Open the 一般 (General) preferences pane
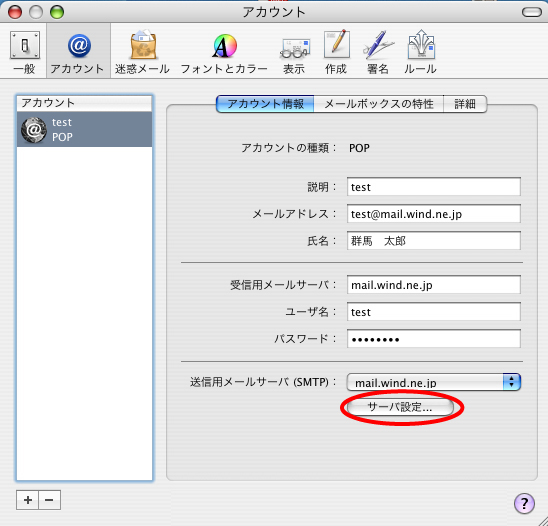548x526 pixels. pyautogui.click(x=24, y=52)
